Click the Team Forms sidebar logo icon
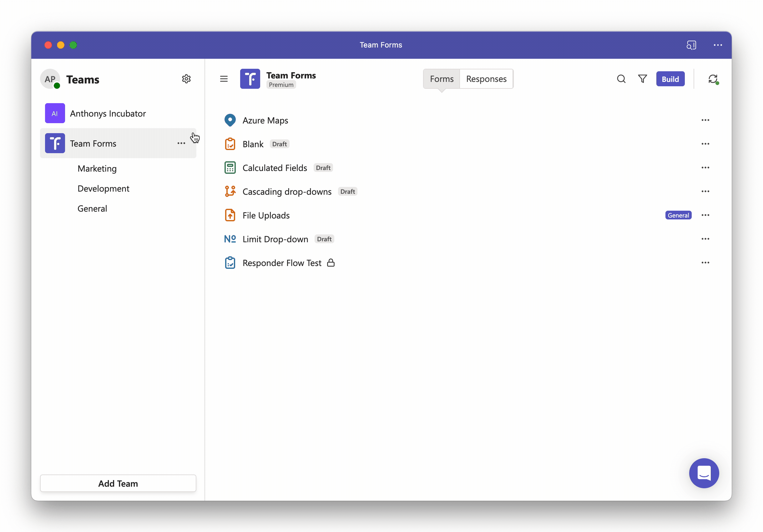The width and height of the screenshot is (763, 532). click(55, 143)
